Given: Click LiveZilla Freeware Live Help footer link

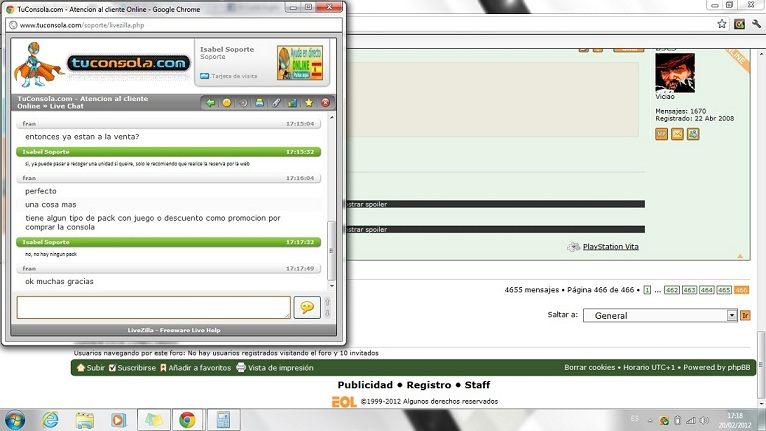Looking at the screenshot, I should 174,330.
